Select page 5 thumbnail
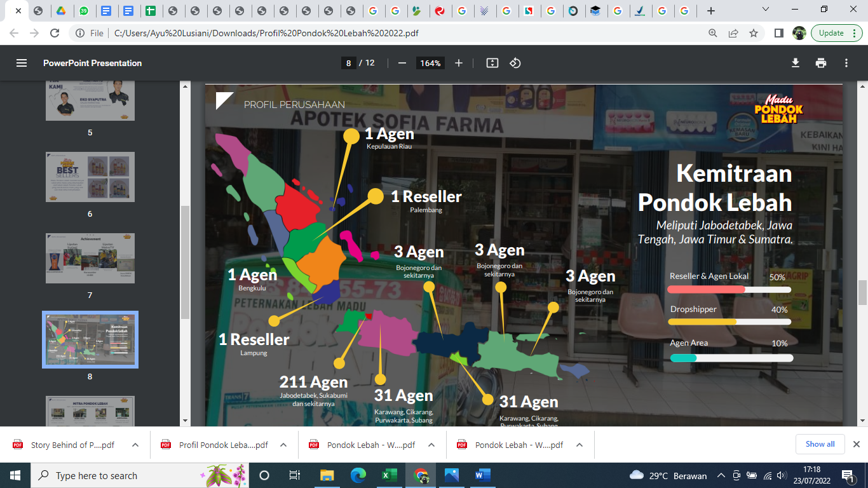Screen dimensions: 868x488 coord(90,100)
